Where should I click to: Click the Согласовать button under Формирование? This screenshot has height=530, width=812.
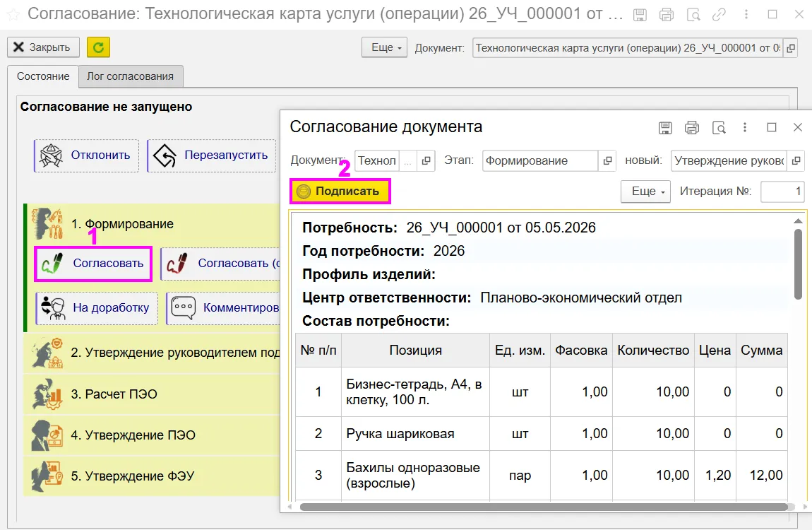pyautogui.click(x=93, y=264)
